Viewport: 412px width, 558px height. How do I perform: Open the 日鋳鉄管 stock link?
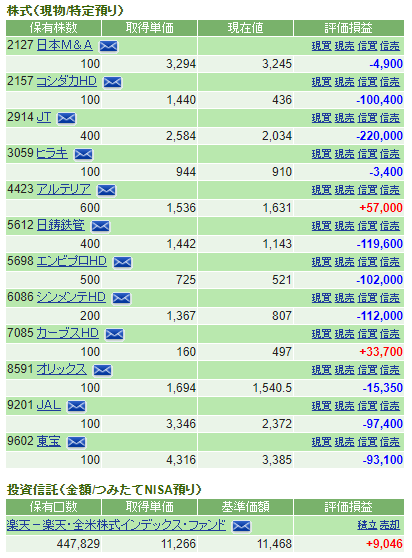(60, 225)
